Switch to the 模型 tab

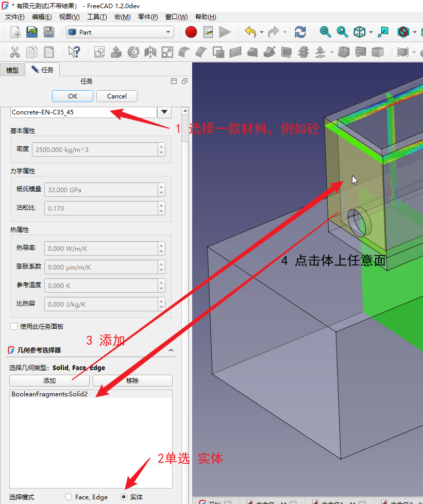pos(12,70)
